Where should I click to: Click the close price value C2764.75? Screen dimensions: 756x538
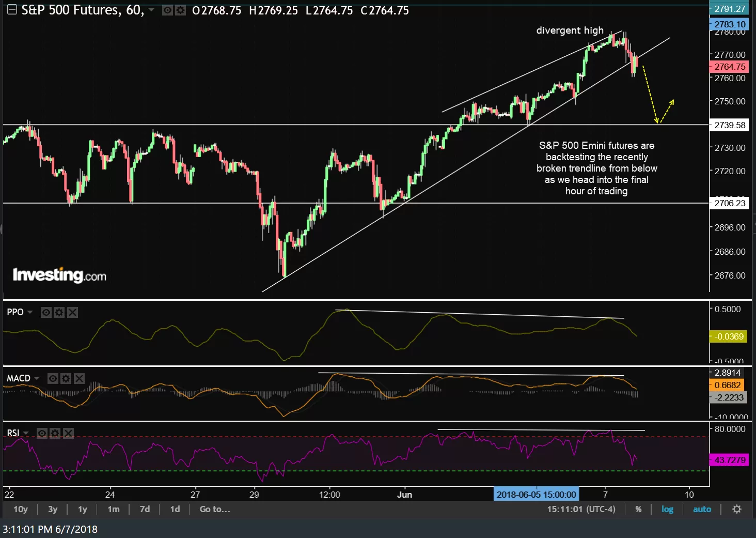click(x=385, y=10)
